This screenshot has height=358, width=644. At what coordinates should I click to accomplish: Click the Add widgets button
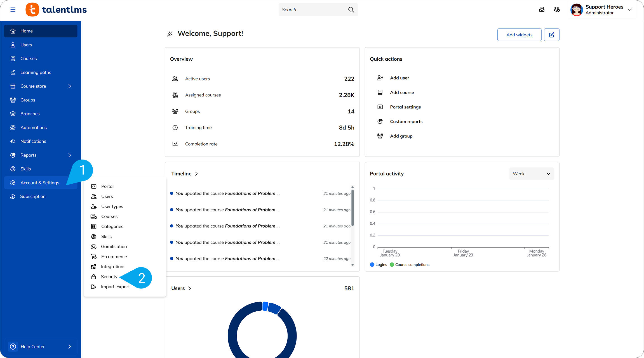pos(519,35)
